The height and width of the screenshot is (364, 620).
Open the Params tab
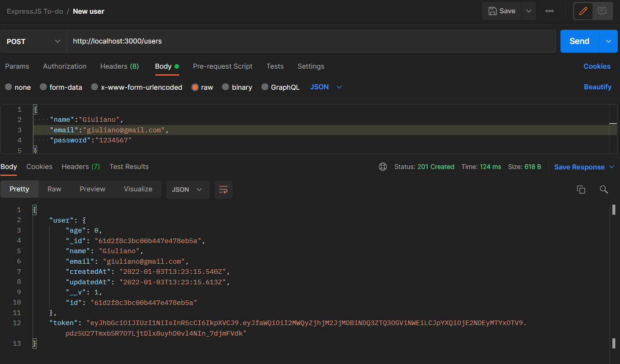pyautogui.click(x=17, y=66)
